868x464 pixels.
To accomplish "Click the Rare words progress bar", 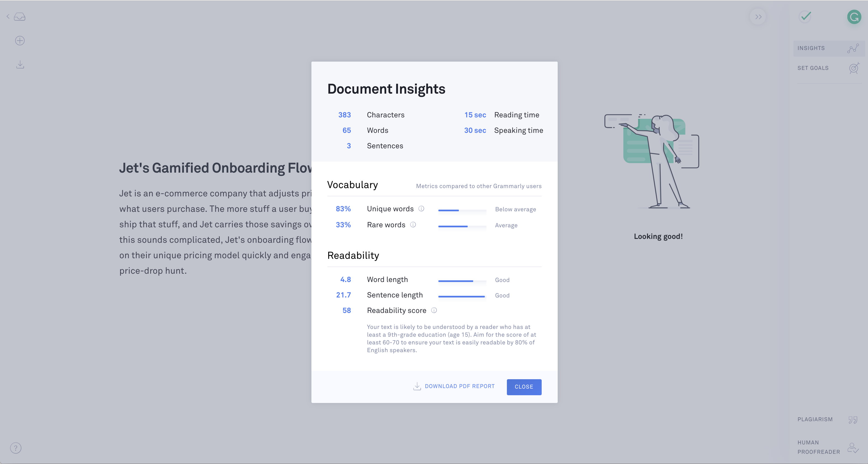I will (x=462, y=226).
